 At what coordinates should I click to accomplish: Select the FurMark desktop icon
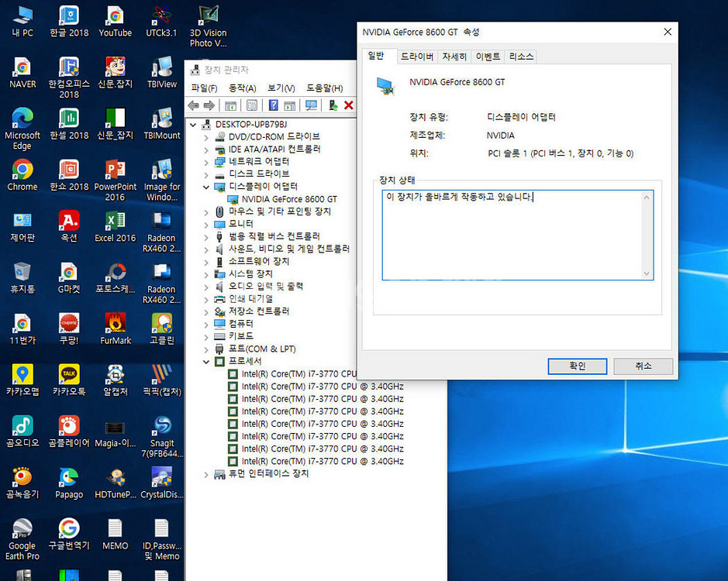(x=116, y=328)
